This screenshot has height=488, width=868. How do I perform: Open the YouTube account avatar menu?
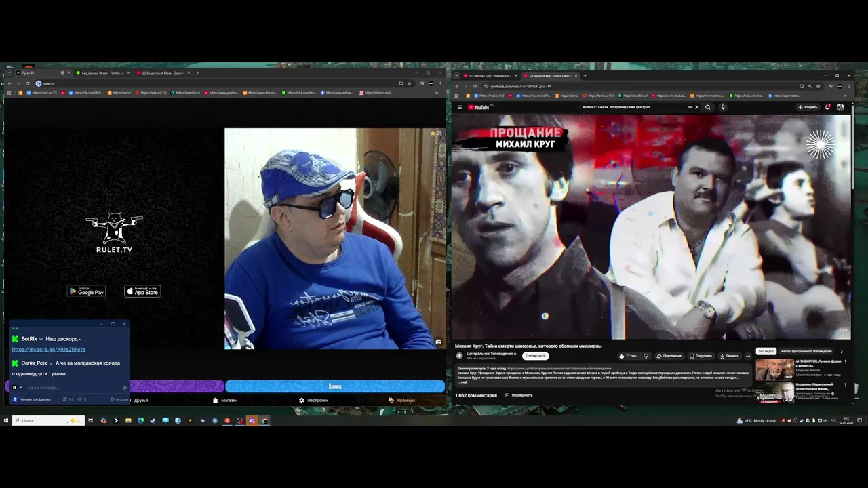[x=840, y=107]
